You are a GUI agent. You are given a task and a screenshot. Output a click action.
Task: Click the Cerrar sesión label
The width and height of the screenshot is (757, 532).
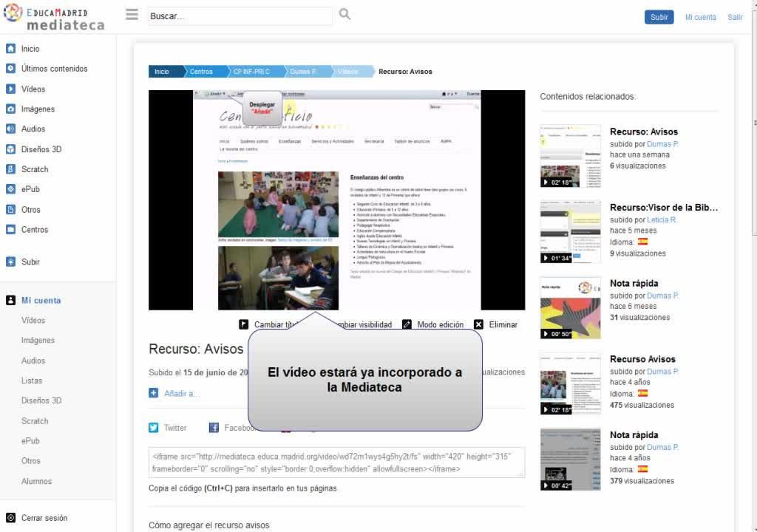[44, 517]
